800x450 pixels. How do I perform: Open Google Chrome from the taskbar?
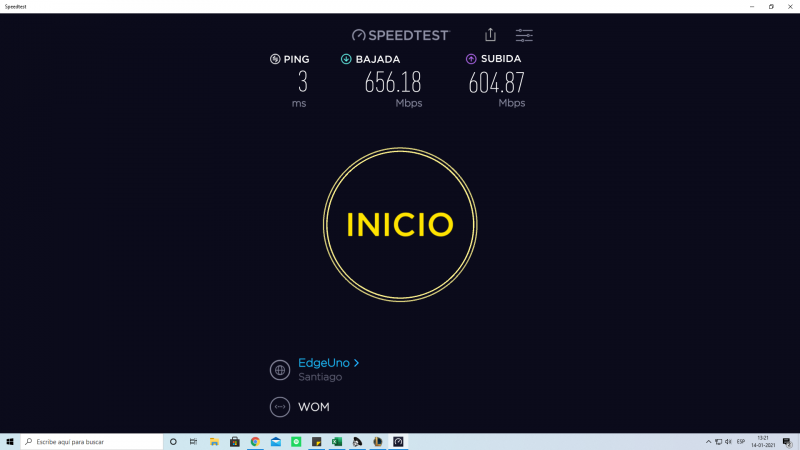point(255,441)
